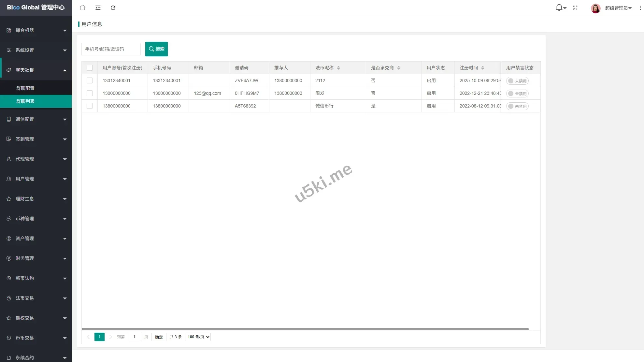Screen dimensions: 644x362
Task: Click the home icon in top bar
Action: point(83,7)
